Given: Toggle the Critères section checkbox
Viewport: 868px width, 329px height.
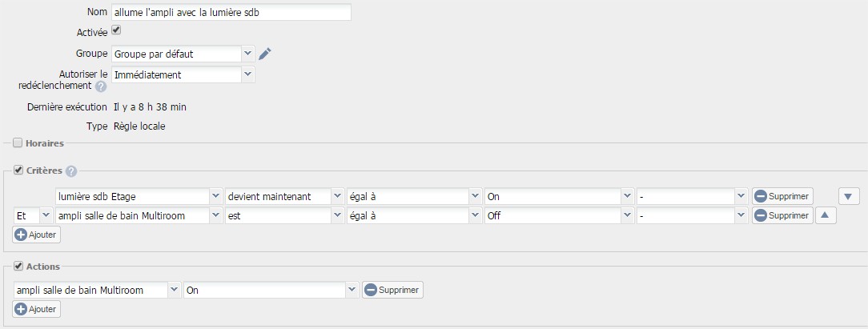Looking at the screenshot, I should pyautogui.click(x=18, y=171).
